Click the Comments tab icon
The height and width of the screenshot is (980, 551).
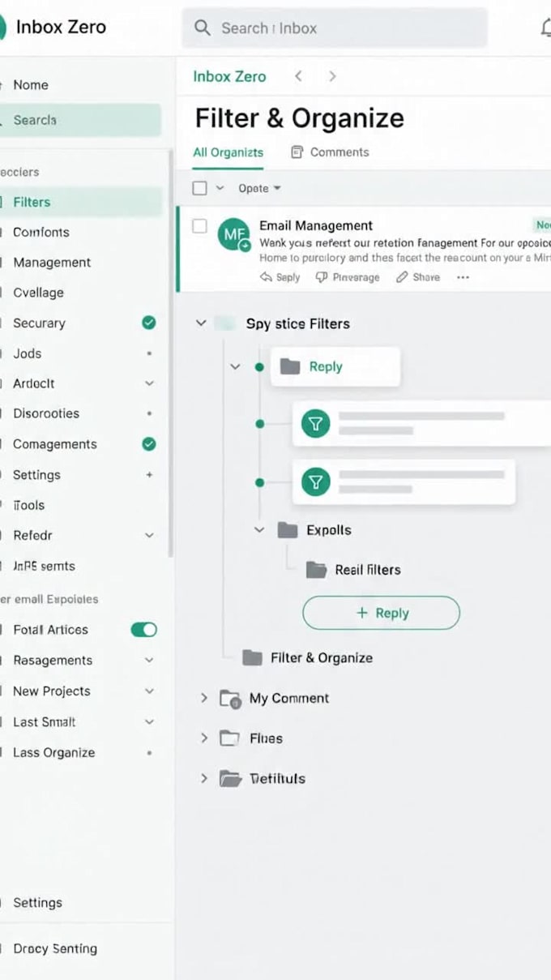tap(297, 152)
